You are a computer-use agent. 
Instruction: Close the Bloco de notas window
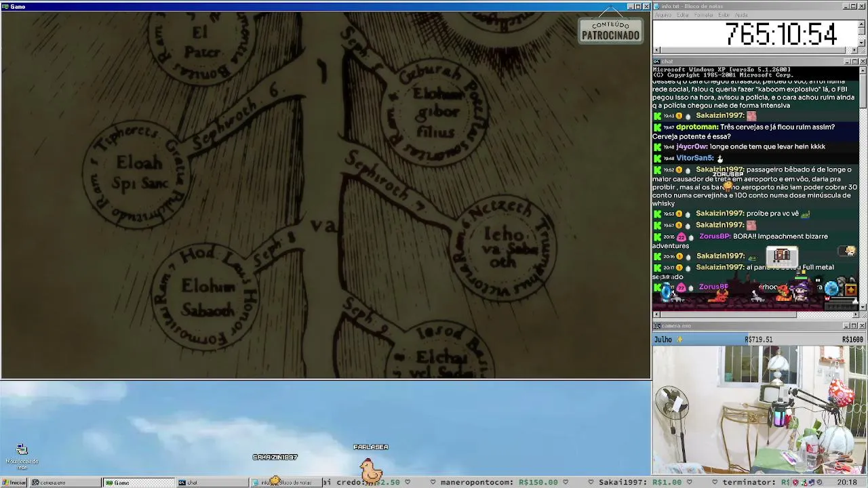pyautogui.click(x=863, y=6)
